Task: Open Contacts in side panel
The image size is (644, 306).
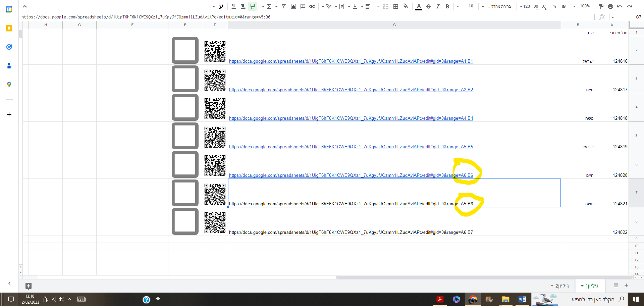Action: pyautogui.click(x=9, y=66)
